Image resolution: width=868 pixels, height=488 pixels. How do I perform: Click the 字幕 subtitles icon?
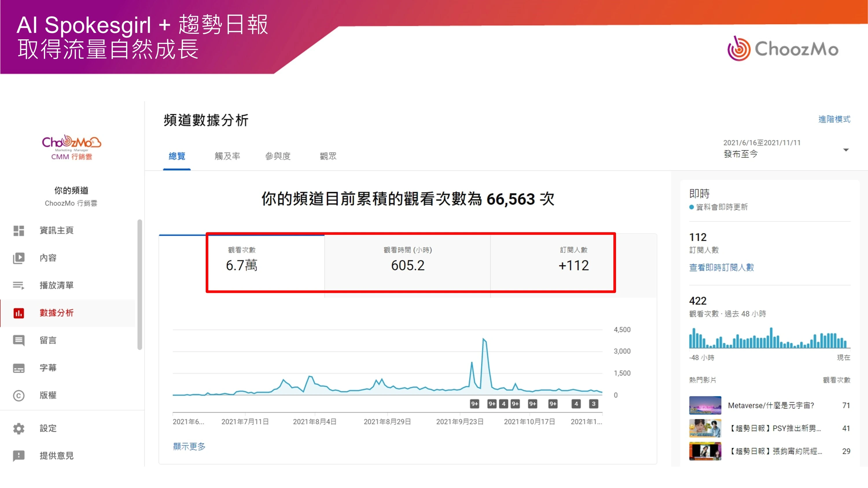pos(19,368)
